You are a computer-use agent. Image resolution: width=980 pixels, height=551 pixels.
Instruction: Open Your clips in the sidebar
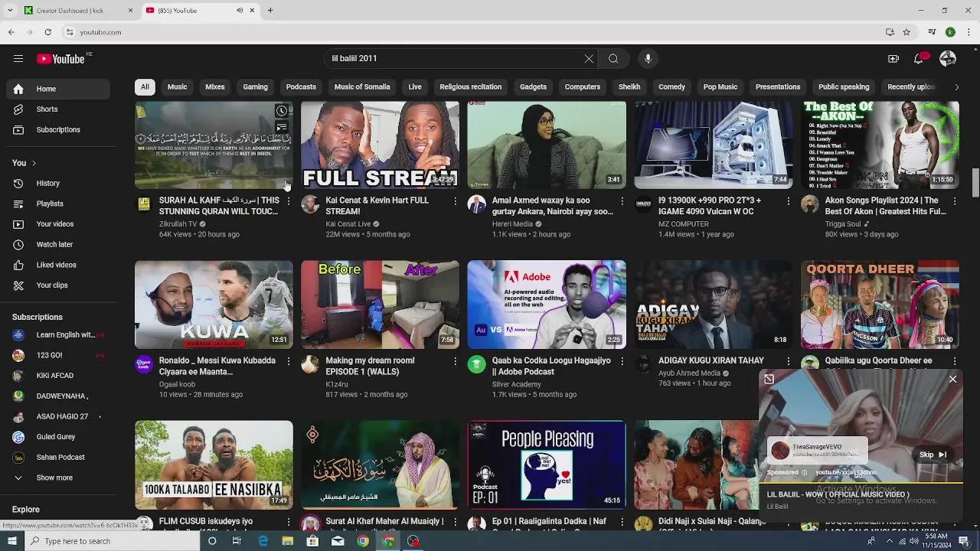click(x=58, y=285)
